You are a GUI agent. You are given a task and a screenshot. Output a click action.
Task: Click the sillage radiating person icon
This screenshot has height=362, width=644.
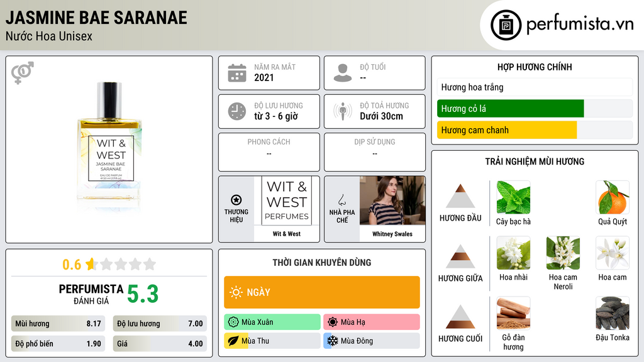pyautogui.click(x=343, y=111)
